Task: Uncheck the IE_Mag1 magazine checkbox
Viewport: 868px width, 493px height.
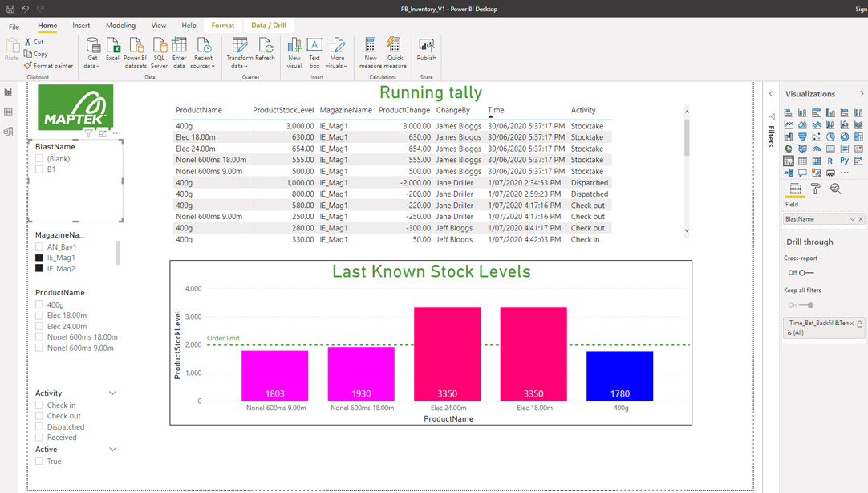Action: click(x=39, y=258)
